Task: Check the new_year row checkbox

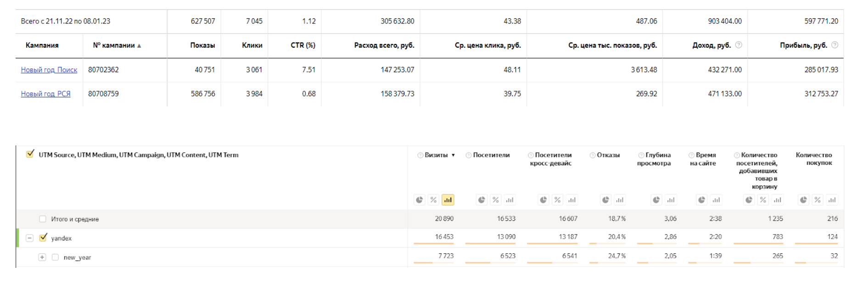Action: pyautogui.click(x=55, y=257)
